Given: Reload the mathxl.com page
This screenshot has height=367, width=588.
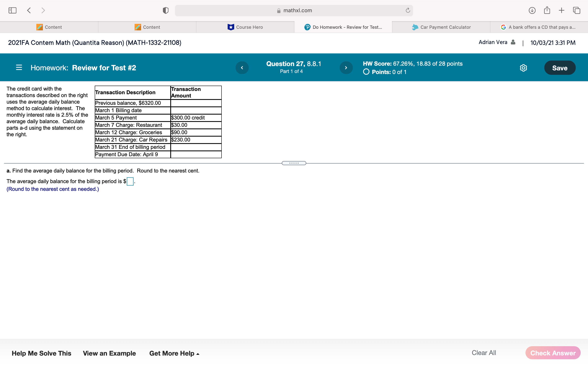Looking at the screenshot, I should click(408, 10).
